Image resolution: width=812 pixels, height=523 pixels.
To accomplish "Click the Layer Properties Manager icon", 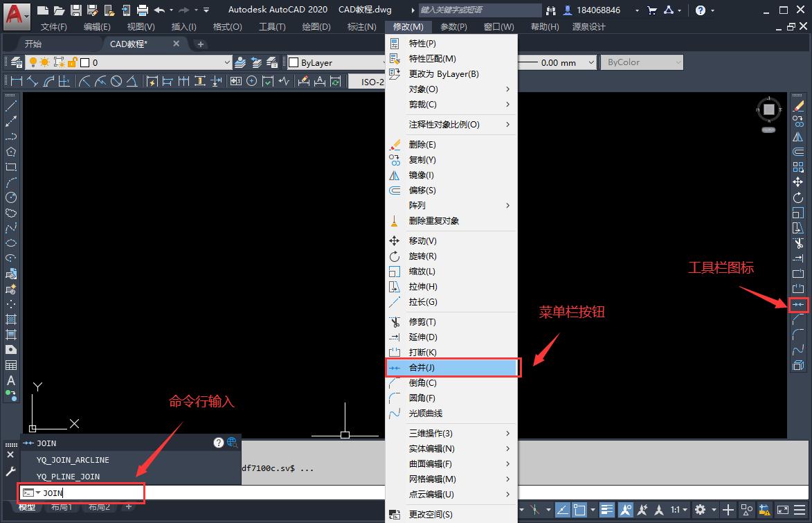I will tap(15, 62).
